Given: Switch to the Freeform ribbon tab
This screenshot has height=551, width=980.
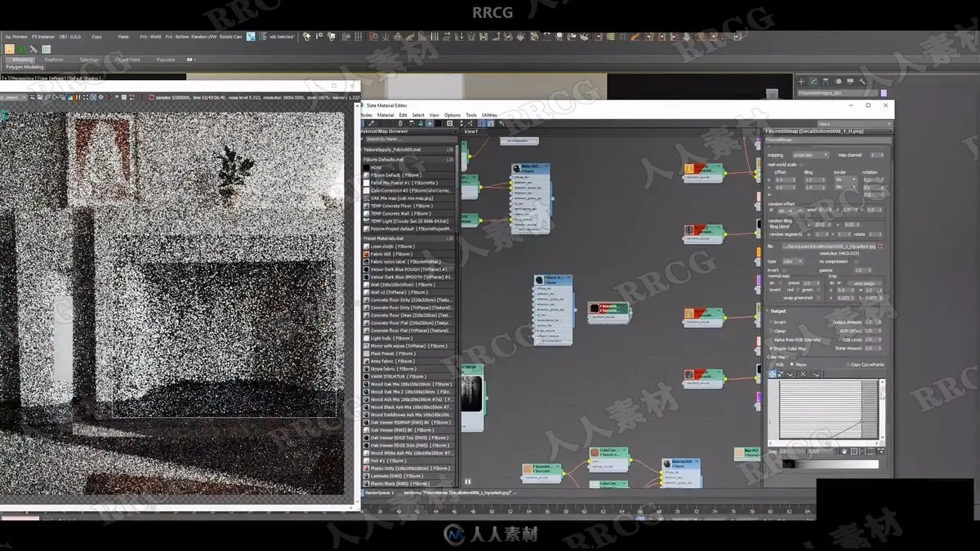Looking at the screenshot, I should 54,60.
